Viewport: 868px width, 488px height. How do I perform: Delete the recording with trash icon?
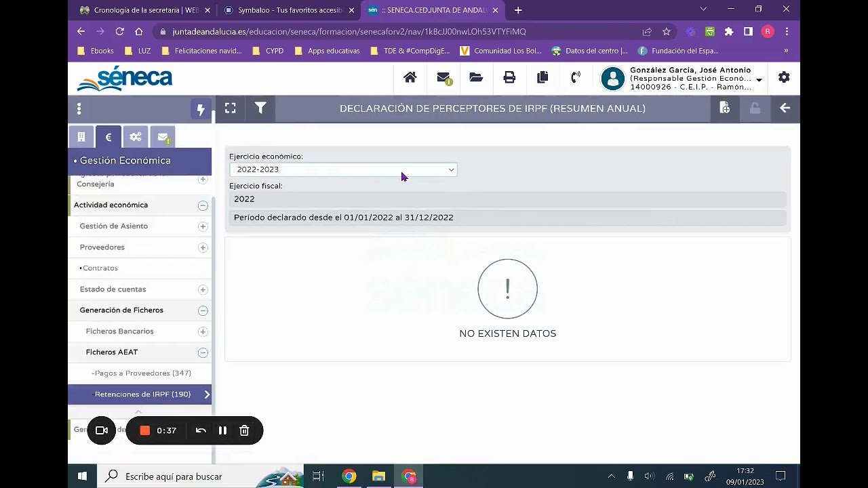[245, 430]
